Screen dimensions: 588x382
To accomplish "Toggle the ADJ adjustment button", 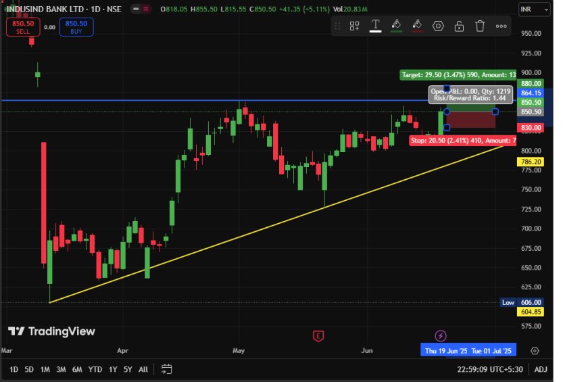I will click(x=541, y=370).
